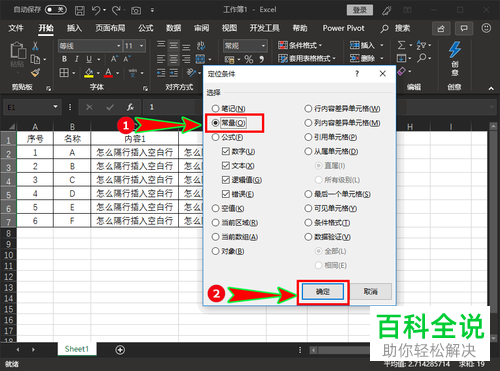Click the dialog help question mark
This screenshot has height=371, width=500.
pyautogui.click(x=357, y=74)
